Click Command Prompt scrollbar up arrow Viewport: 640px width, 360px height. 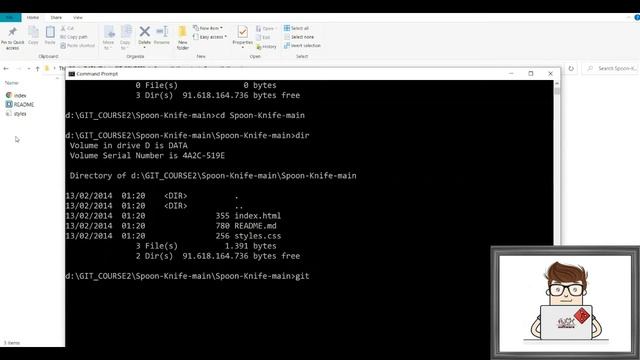[557, 83]
